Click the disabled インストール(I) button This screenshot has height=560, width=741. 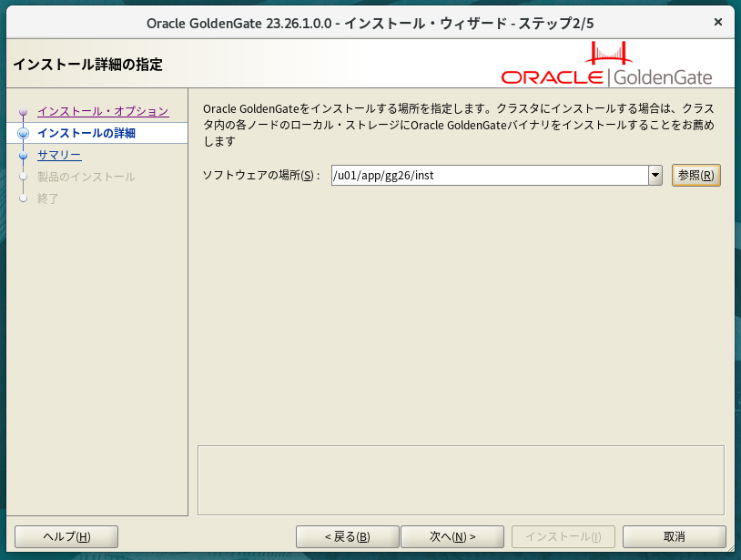(563, 536)
